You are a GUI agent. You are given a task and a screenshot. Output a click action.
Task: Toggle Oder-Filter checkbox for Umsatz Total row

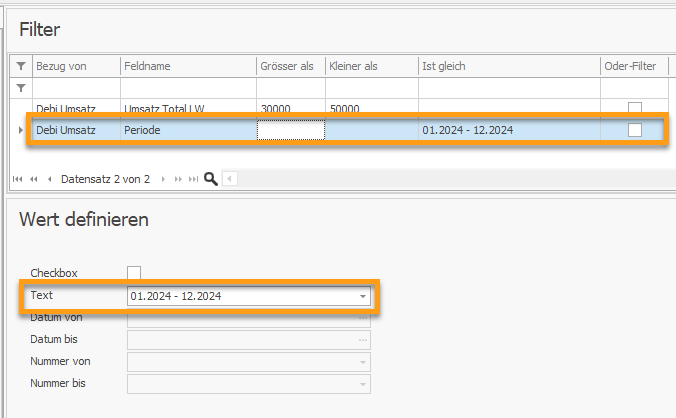(635, 107)
